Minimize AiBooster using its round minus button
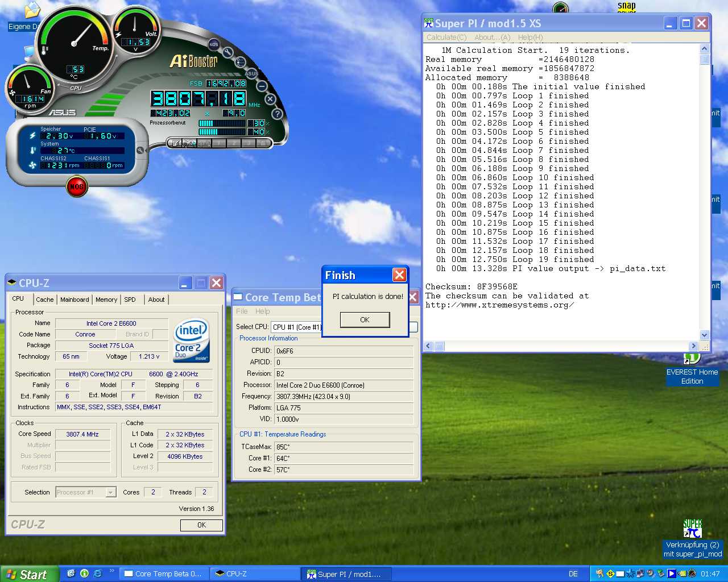728x582 pixels. [262, 86]
